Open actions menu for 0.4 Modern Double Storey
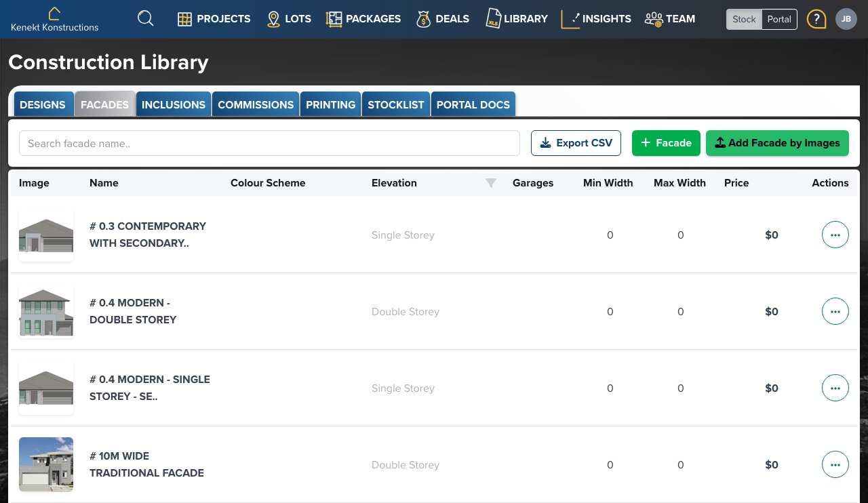Image resolution: width=868 pixels, height=503 pixels. click(x=835, y=311)
